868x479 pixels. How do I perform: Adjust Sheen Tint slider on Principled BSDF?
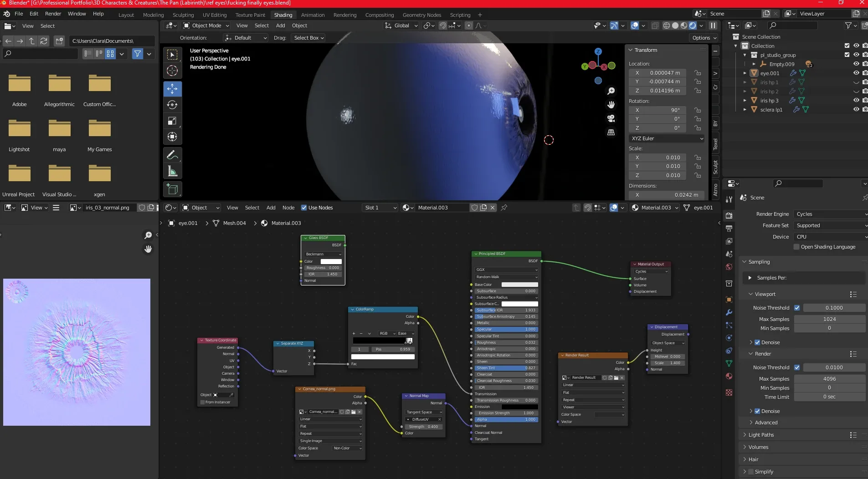click(506, 368)
